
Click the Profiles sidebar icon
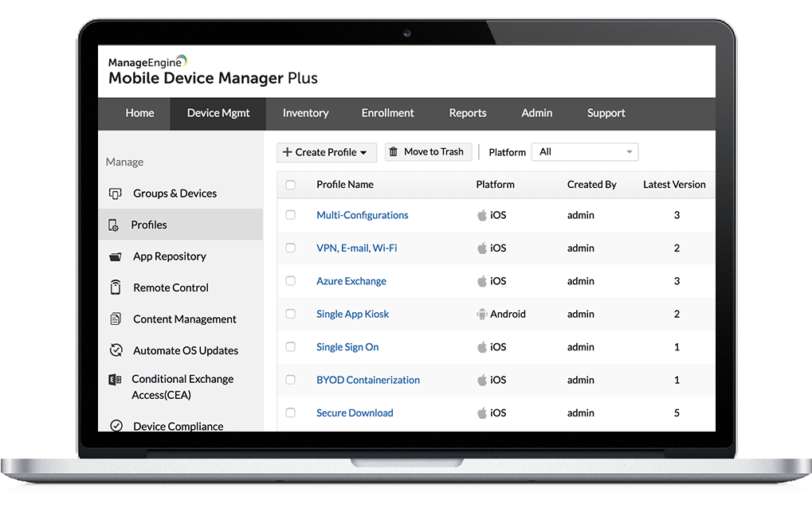[113, 225]
